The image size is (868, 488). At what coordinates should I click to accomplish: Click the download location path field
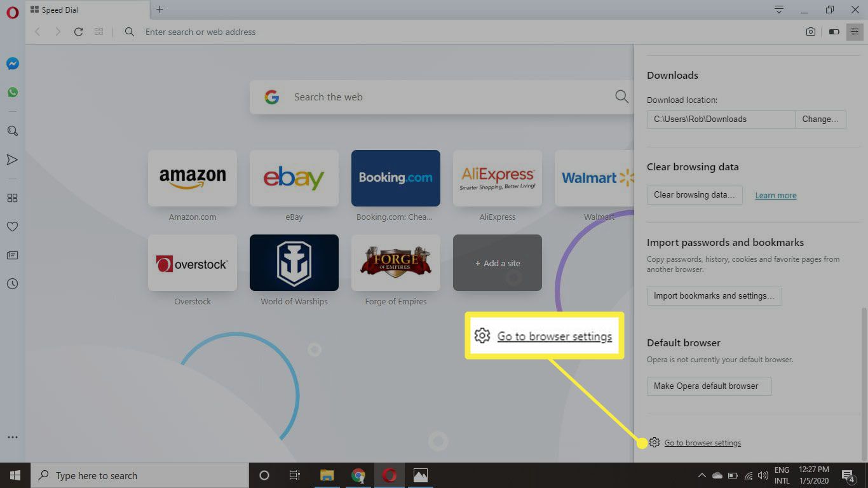coord(721,119)
